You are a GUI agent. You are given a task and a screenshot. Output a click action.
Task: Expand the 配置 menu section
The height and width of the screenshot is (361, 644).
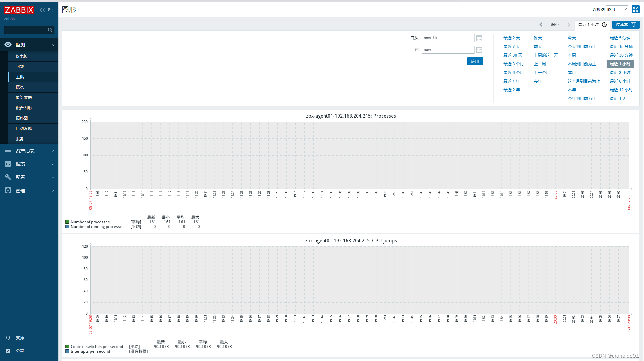pyautogui.click(x=29, y=177)
